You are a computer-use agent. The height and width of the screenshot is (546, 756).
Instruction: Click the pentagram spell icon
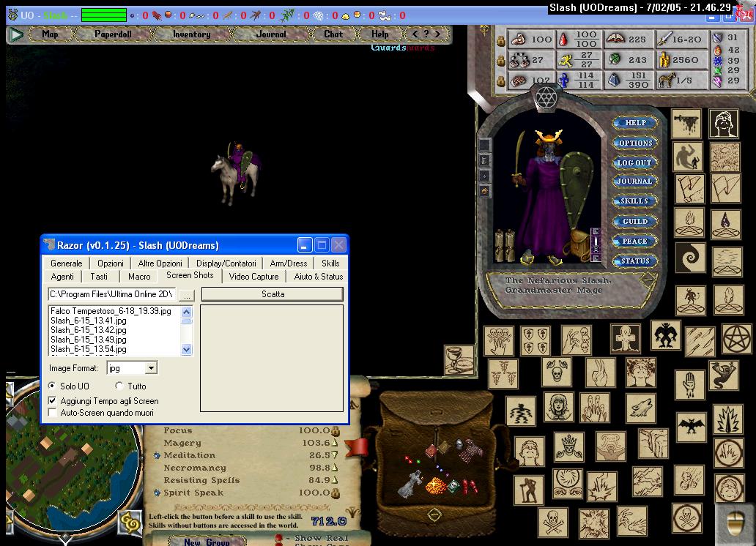737,340
